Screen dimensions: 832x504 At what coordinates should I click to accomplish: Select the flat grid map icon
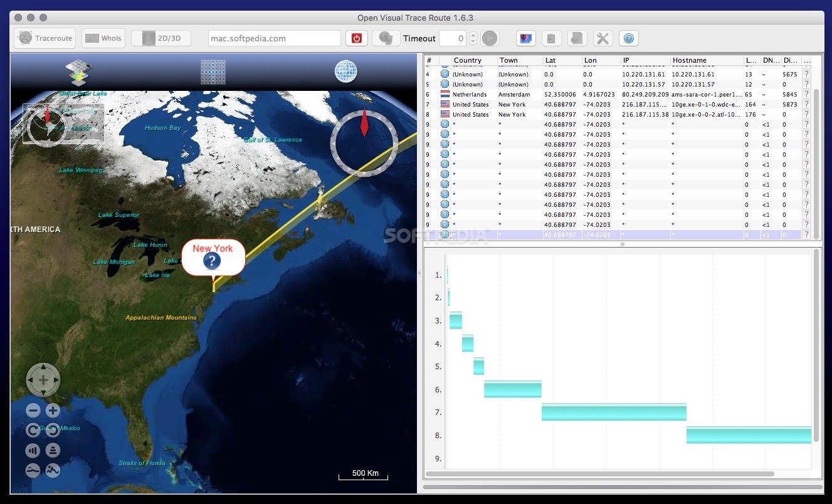click(213, 71)
